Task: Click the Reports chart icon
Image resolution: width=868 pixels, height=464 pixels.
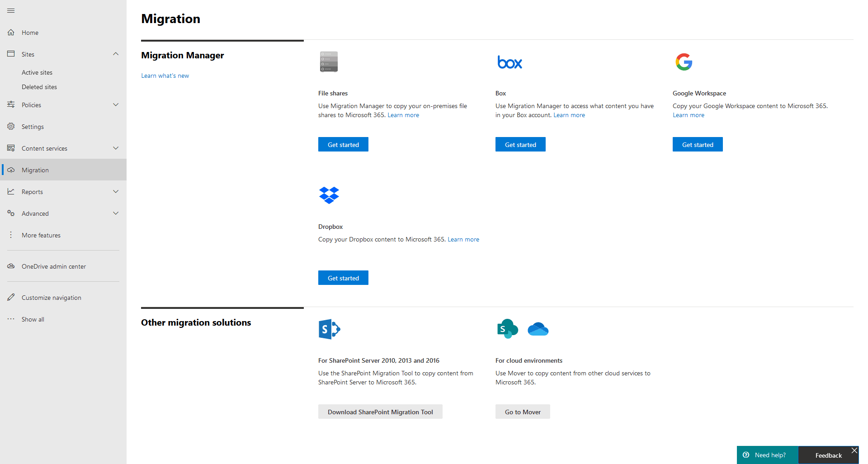Action: point(11,191)
